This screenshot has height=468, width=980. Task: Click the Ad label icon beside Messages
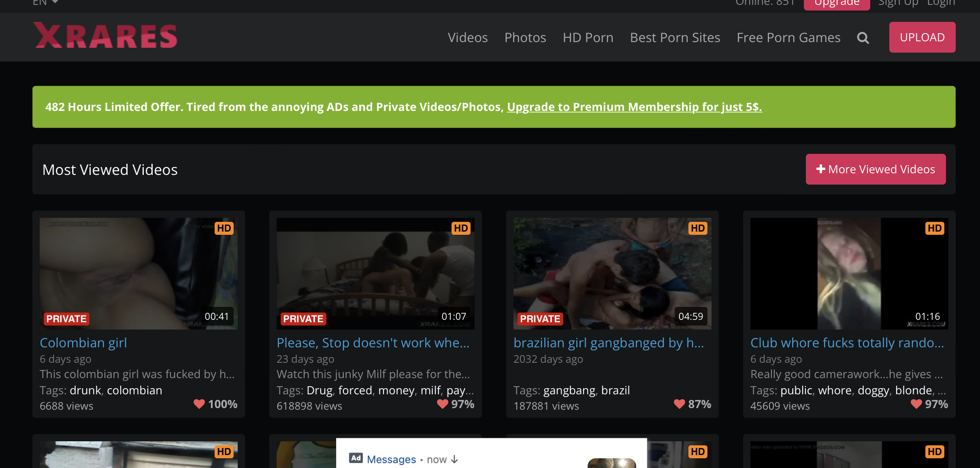click(x=356, y=458)
